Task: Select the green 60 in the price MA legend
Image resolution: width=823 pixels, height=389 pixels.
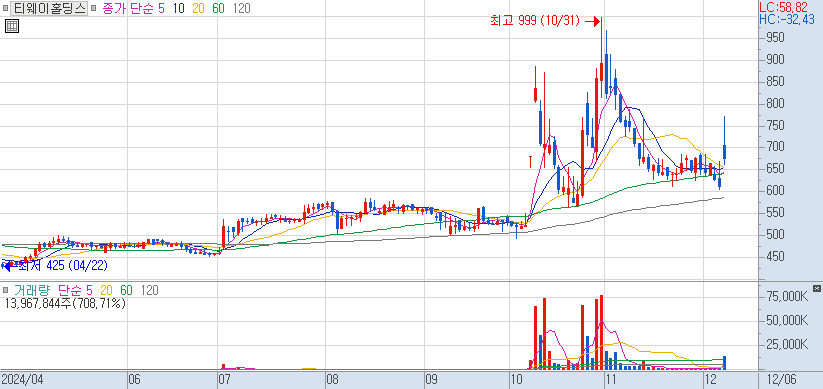Action: point(219,8)
